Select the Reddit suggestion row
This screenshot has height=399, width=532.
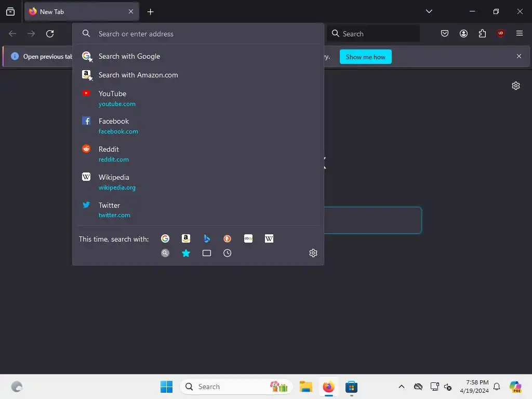coord(198,154)
